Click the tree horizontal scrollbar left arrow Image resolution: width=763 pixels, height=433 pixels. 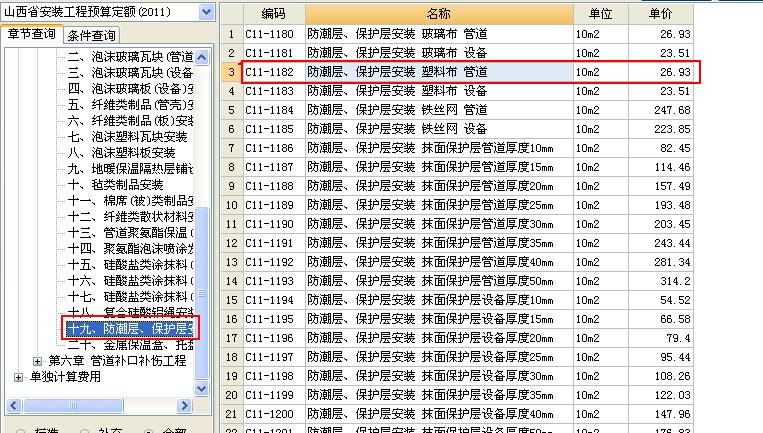(14, 405)
